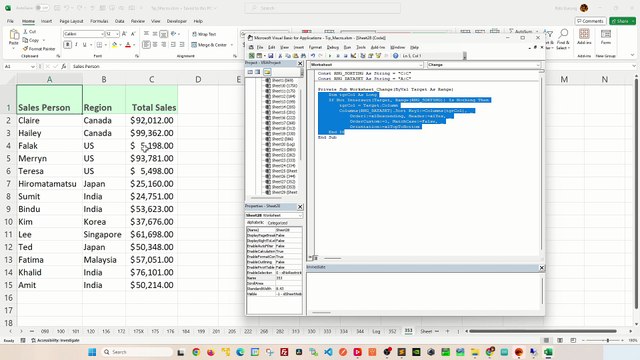Screen dimensions: 640x360
Task: Toggle Underline formatting in the Font group
Action: (x=84, y=44)
